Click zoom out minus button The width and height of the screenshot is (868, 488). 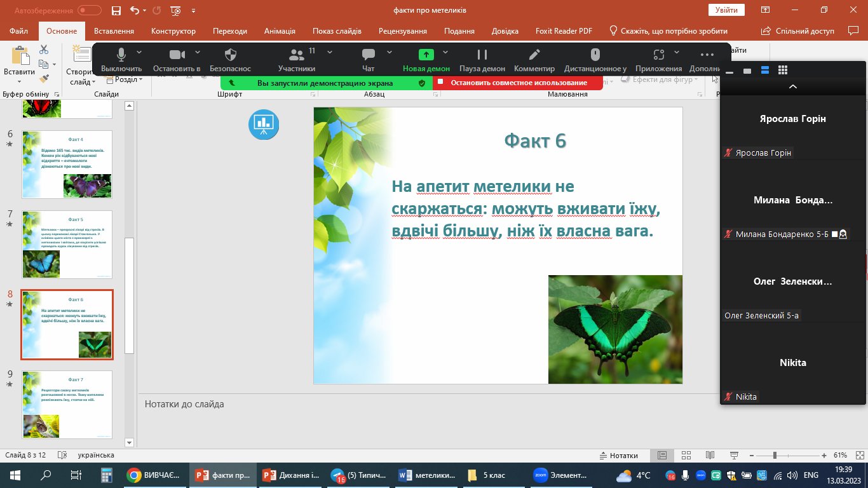click(750, 455)
